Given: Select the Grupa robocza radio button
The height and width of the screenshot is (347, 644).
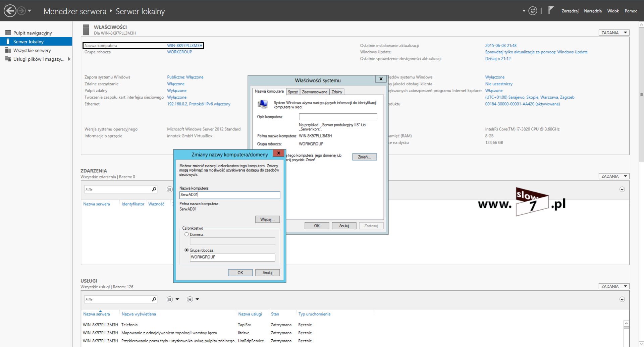Looking at the screenshot, I should (186, 250).
